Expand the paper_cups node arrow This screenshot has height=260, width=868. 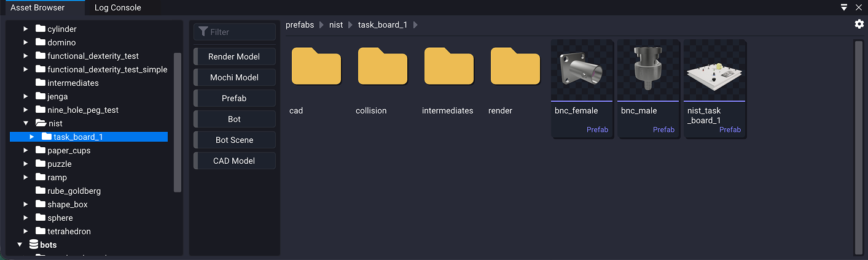coord(26,150)
